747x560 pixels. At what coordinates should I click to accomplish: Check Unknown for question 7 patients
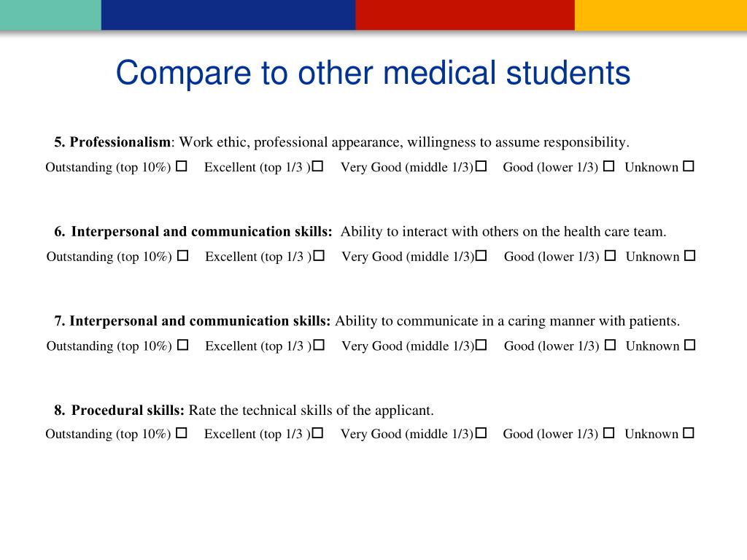[690, 345]
